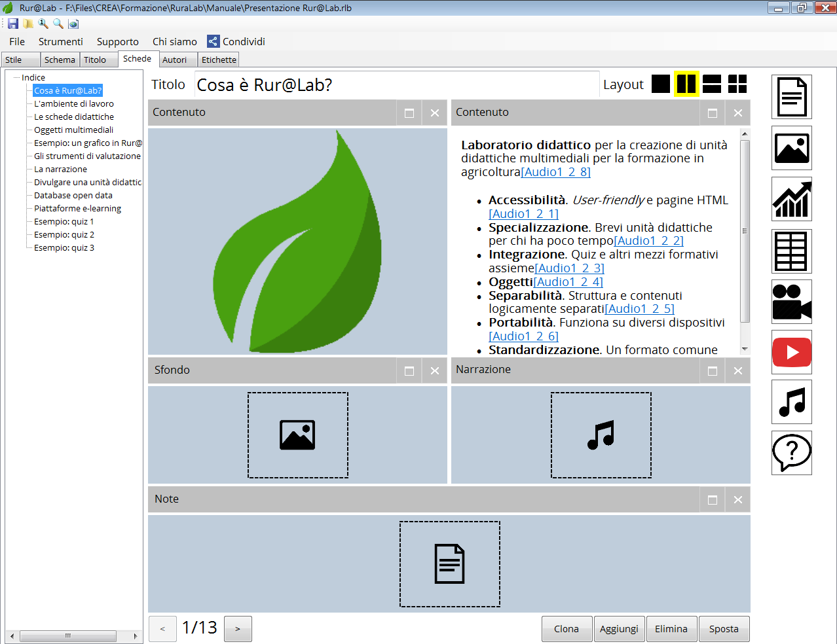The height and width of the screenshot is (644, 837).
Task: Close the Contenuto panel with text
Action: (738, 113)
